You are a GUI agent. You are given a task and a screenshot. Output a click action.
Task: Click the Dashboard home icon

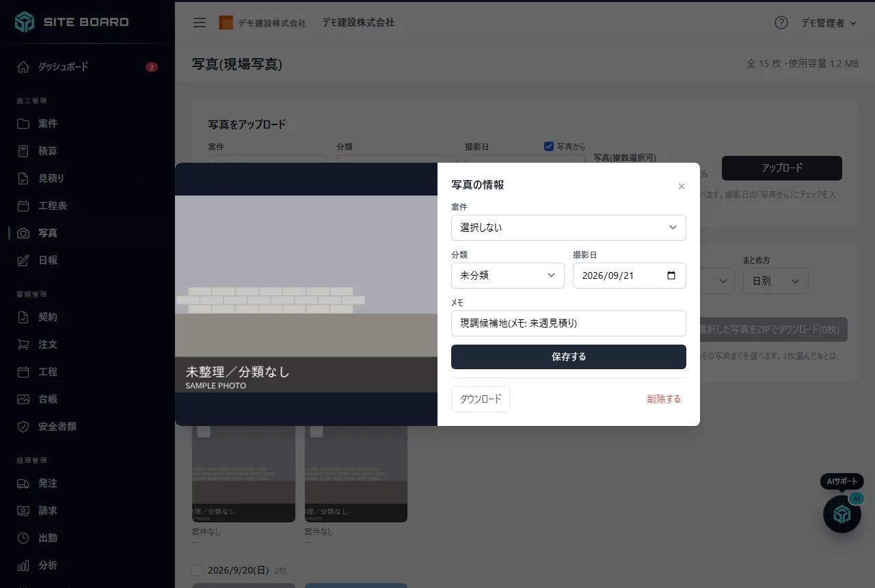click(23, 67)
